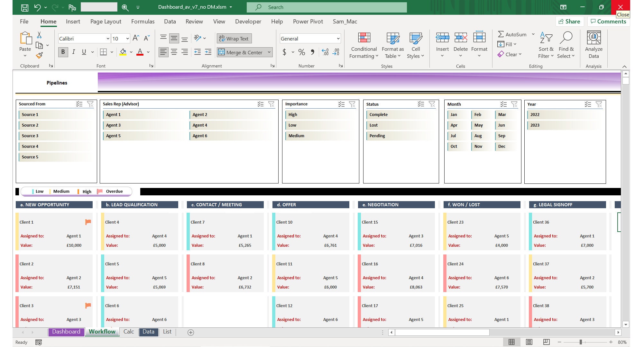Screen dimensions: 644x347
Task: Click the Format Painter brush icon
Action: pyautogui.click(x=40, y=55)
